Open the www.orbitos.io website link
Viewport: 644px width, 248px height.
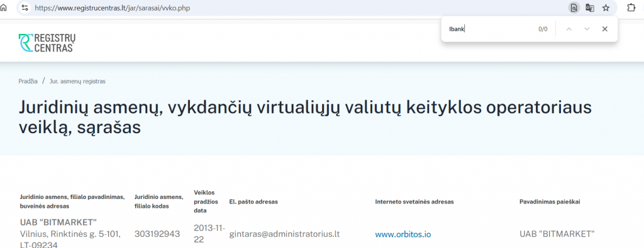pos(403,234)
